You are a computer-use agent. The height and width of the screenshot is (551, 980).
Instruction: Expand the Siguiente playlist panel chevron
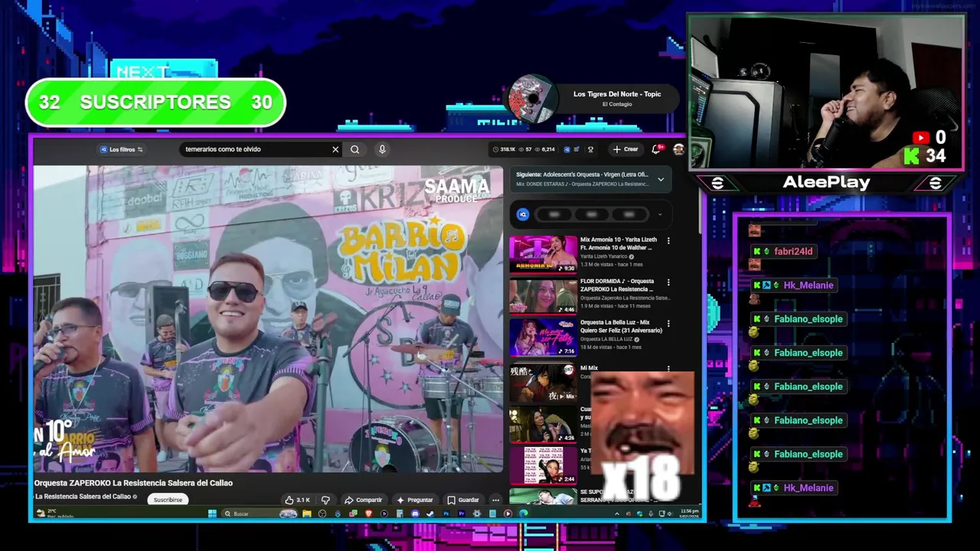661,179
